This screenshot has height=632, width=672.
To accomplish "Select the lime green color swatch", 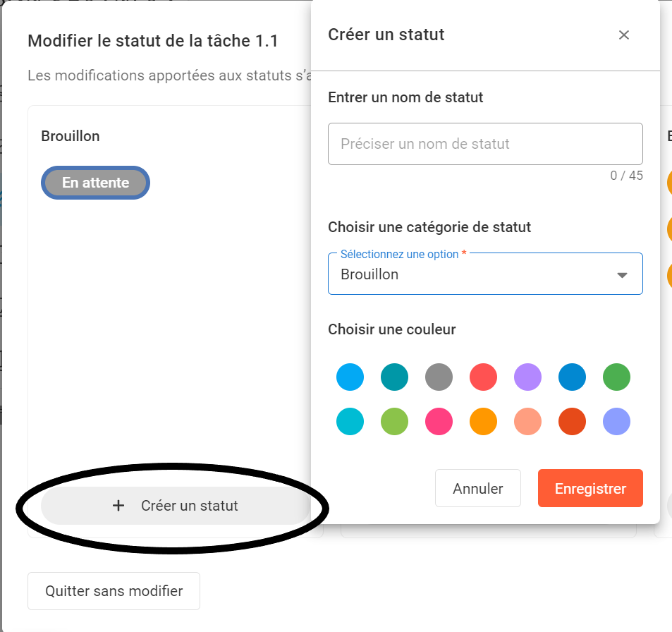I will click(395, 422).
